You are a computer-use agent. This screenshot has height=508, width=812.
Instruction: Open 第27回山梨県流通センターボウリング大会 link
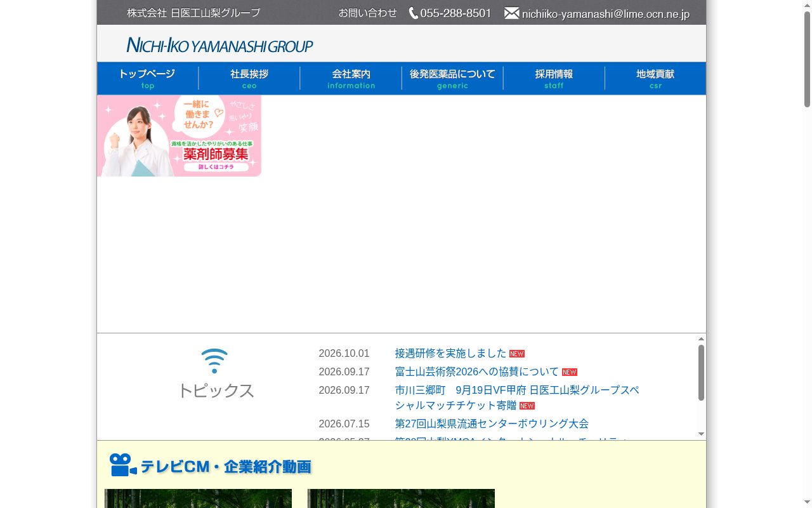point(492,424)
